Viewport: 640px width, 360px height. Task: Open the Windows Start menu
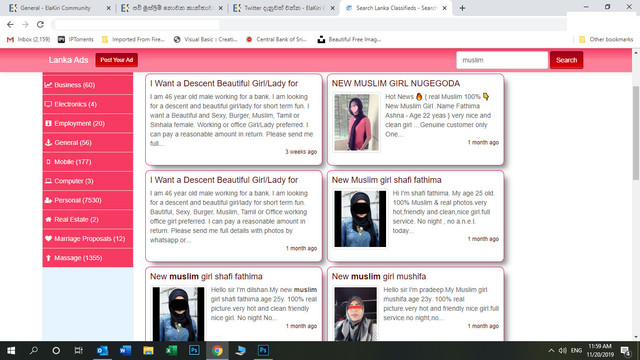pos(11,351)
